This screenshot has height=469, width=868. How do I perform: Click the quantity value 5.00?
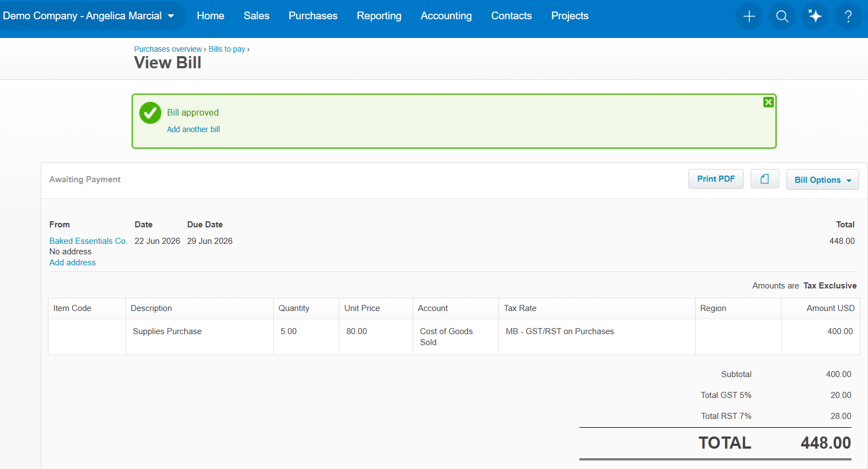pos(289,331)
